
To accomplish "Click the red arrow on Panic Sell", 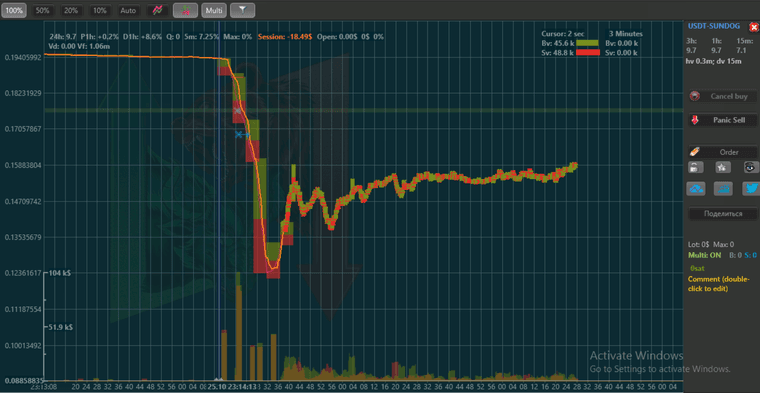I will (695, 120).
